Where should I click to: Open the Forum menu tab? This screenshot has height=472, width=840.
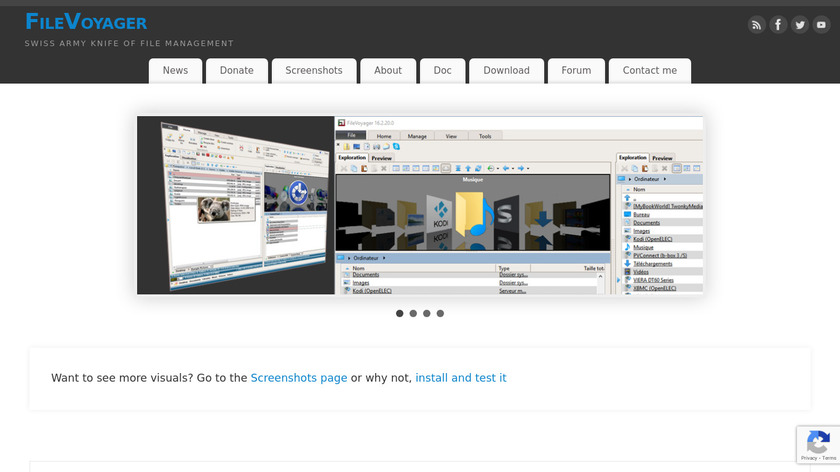click(x=576, y=71)
